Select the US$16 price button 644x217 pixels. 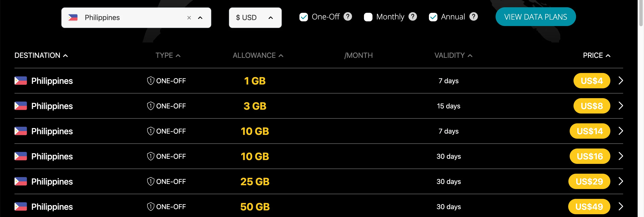pos(590,156)
